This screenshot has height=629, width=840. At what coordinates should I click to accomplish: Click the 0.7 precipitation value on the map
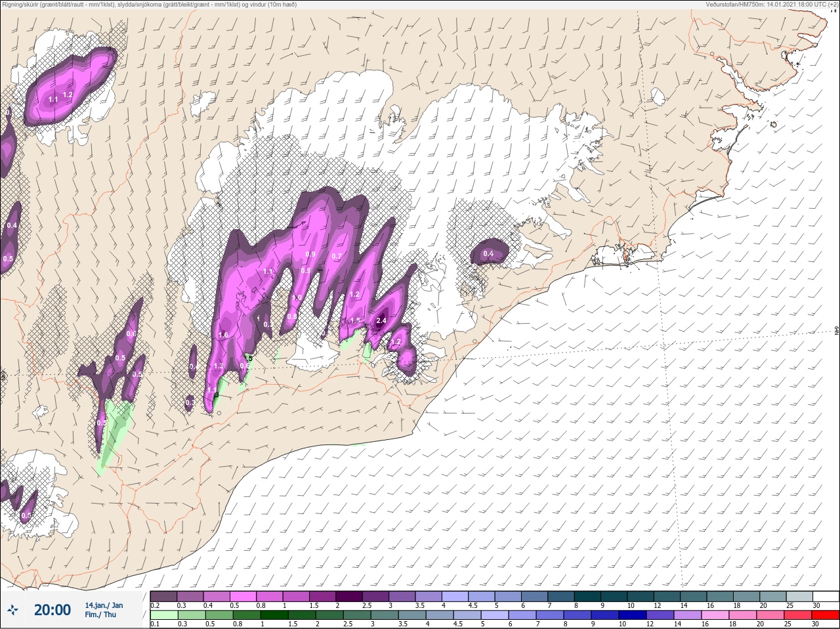pyautogui.click(x=337, y=256)
